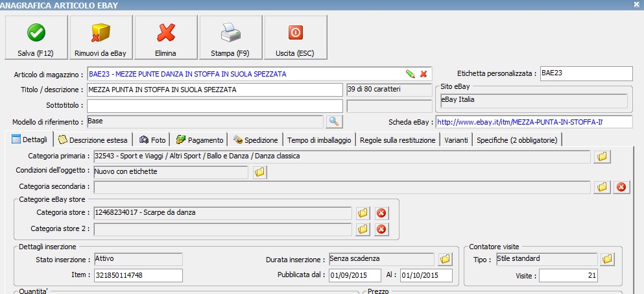The height and width of the screenshot is (294, 644).
Task: Click the Titolo / descrizione field
Action: click(215, 90)
